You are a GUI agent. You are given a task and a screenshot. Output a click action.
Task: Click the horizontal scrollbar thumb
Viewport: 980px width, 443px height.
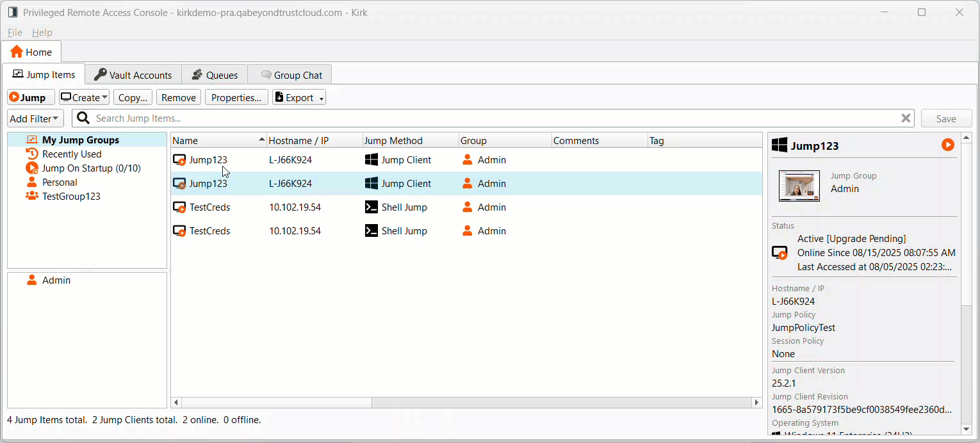tap(277, 403)
